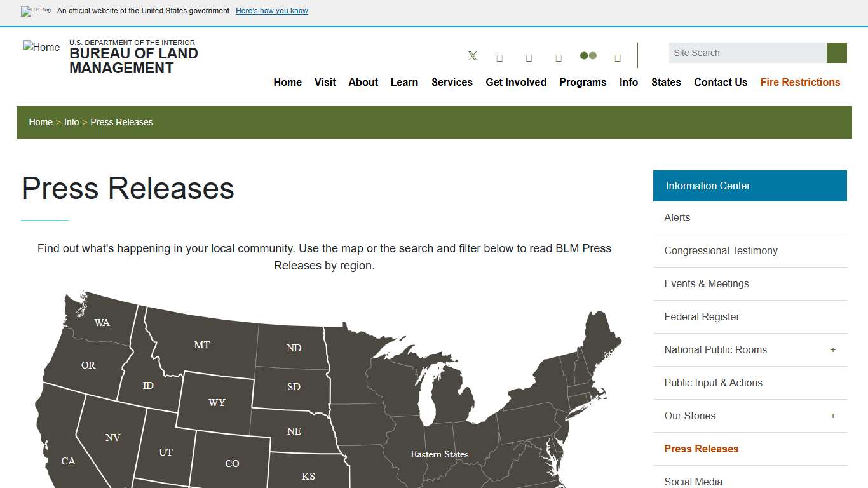Click the Flickr icon in the social media row
868x488 pixels.
click(x=588, y=56)
